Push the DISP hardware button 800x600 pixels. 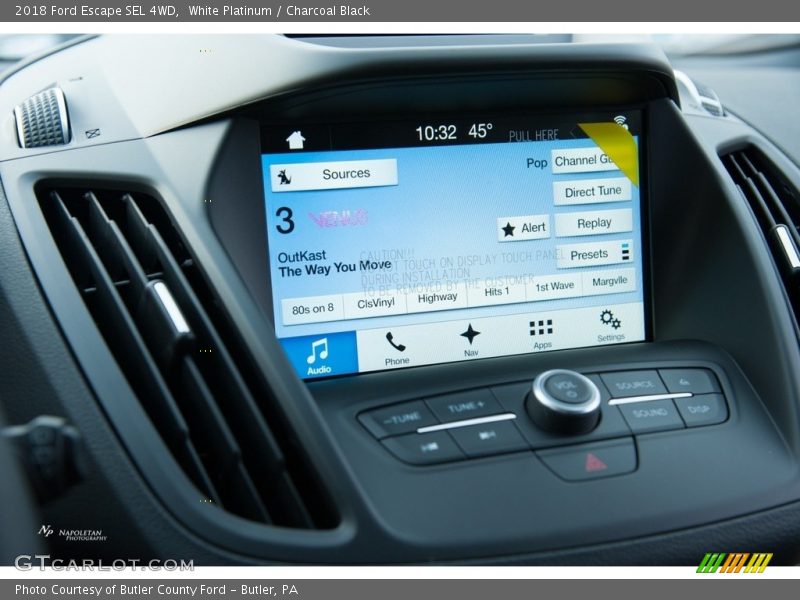tap(700, 410)
